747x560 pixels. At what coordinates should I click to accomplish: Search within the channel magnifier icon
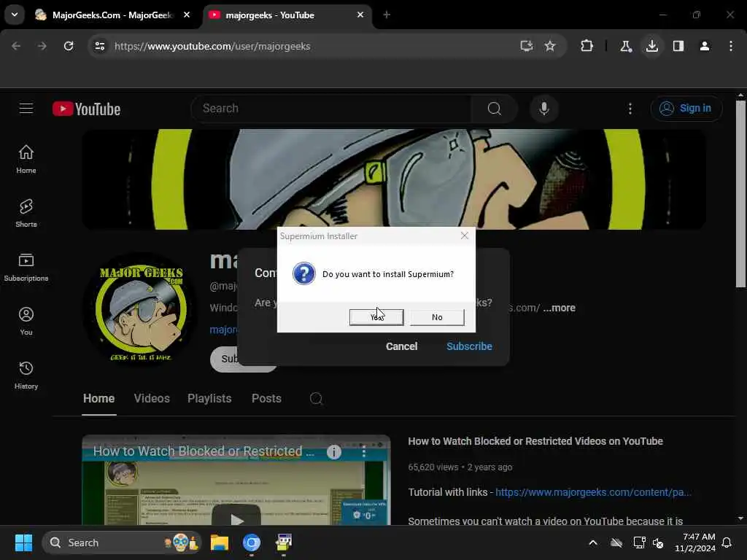tap(316, 399)
